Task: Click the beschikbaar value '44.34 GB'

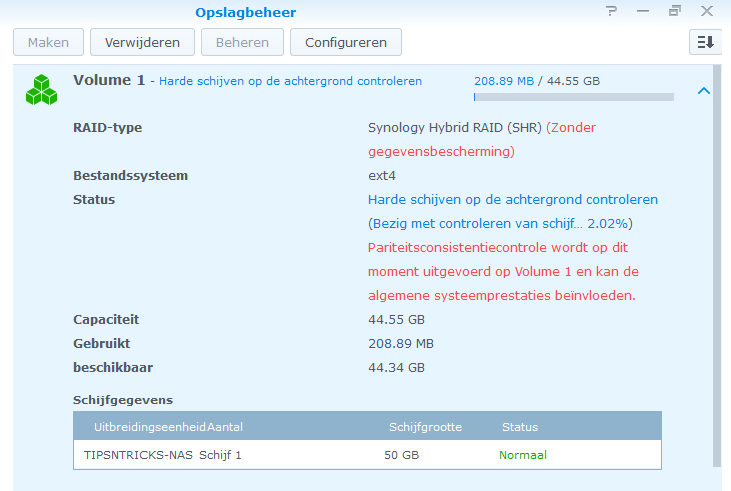Action: pyautogui.click(x=396, y=368)
